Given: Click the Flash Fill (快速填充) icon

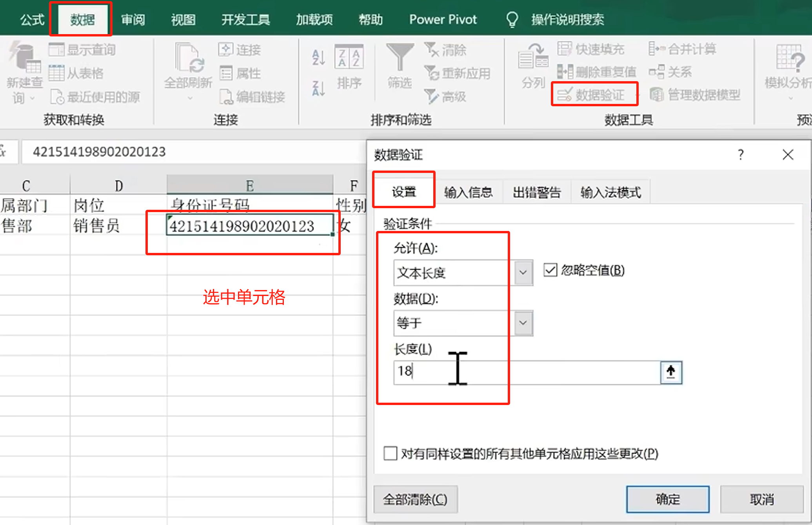Looking at the screenshot, I should (565, 49).
